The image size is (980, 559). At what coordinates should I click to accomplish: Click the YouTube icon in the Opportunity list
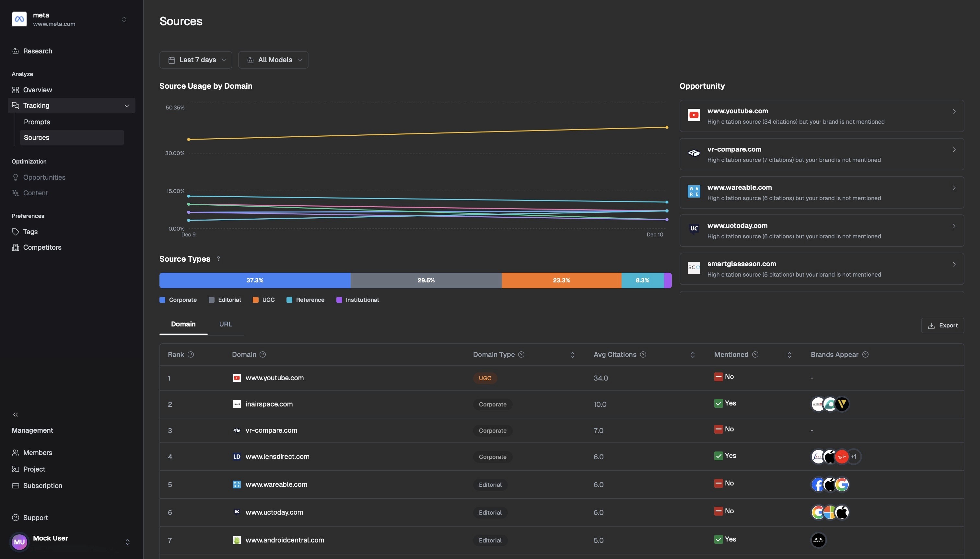[694, 115]
